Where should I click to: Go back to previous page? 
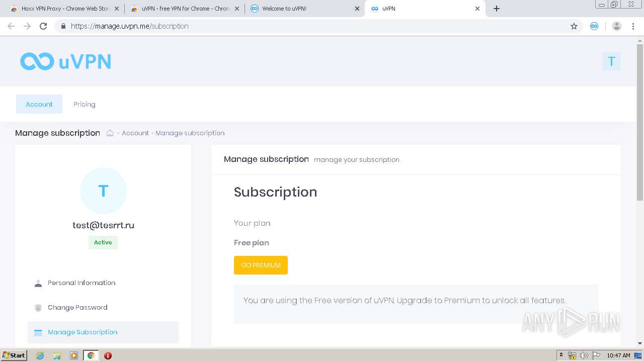(x=11, y=26)
